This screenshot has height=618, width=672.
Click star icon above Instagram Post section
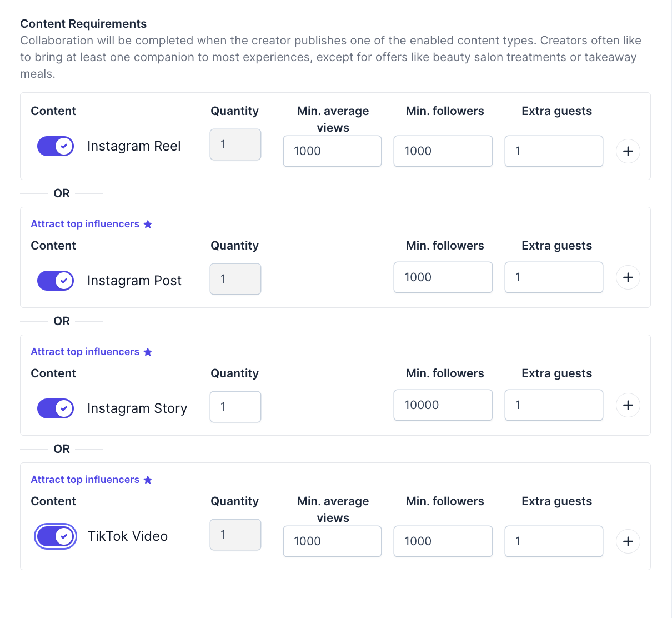(148, 224)
